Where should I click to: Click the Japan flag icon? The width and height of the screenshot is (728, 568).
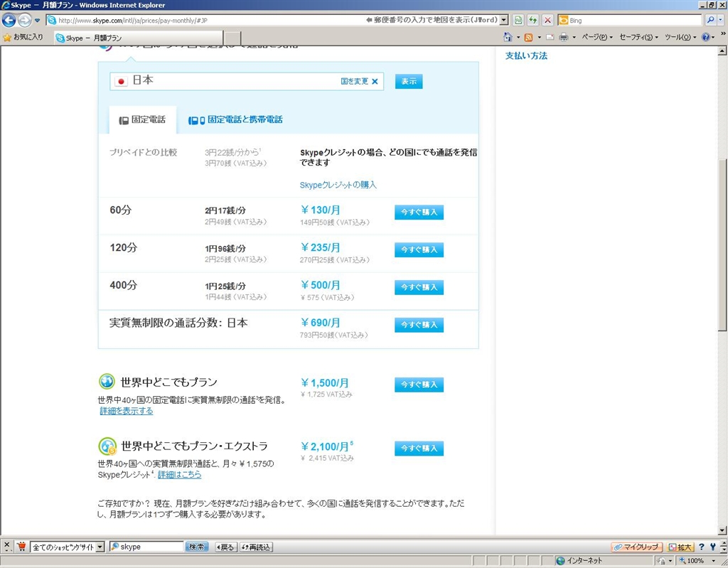[121, 81]
